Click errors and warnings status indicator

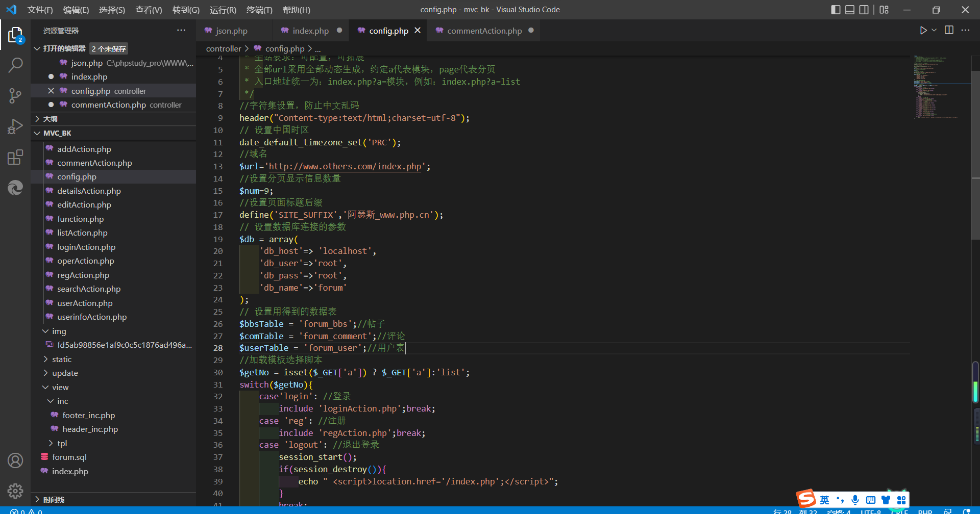coord(27,511)
